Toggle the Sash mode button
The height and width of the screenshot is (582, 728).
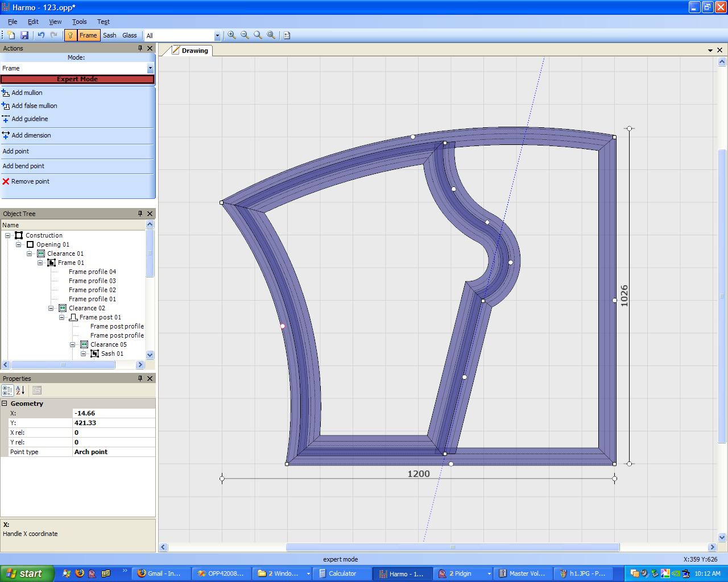coord(109,35)
